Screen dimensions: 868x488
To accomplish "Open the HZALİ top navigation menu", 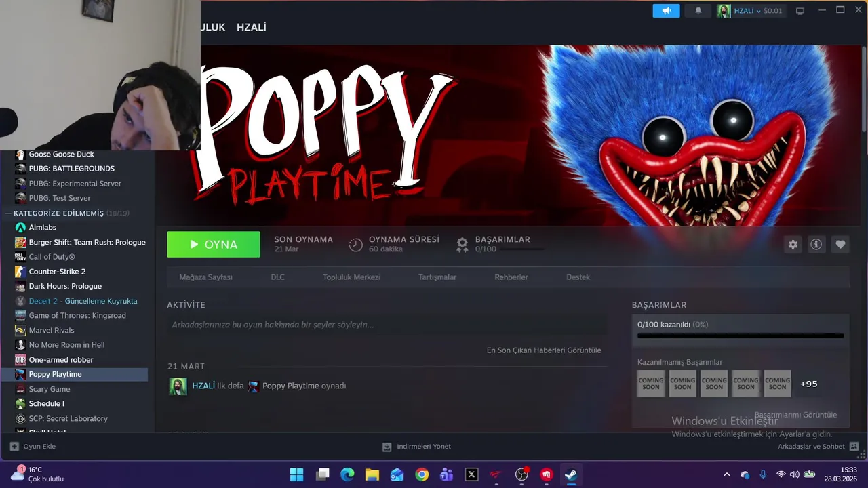I will tap(251, 27).
